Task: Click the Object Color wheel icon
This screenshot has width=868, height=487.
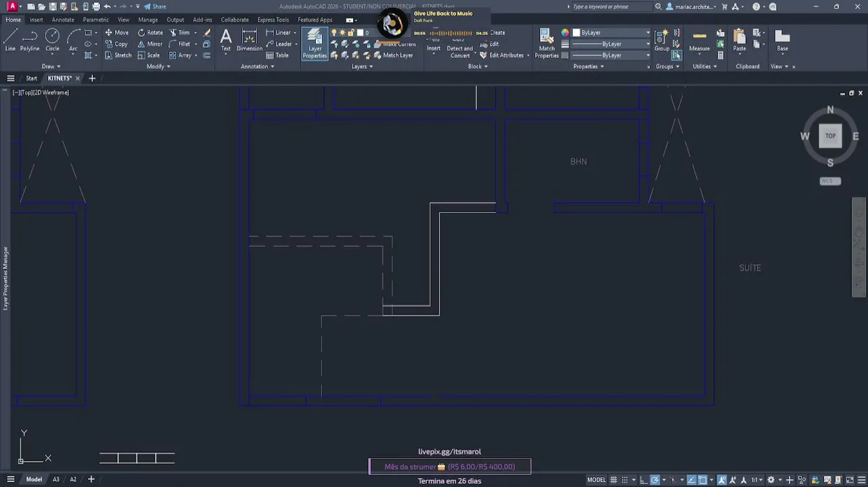Action: coord(566,32)
